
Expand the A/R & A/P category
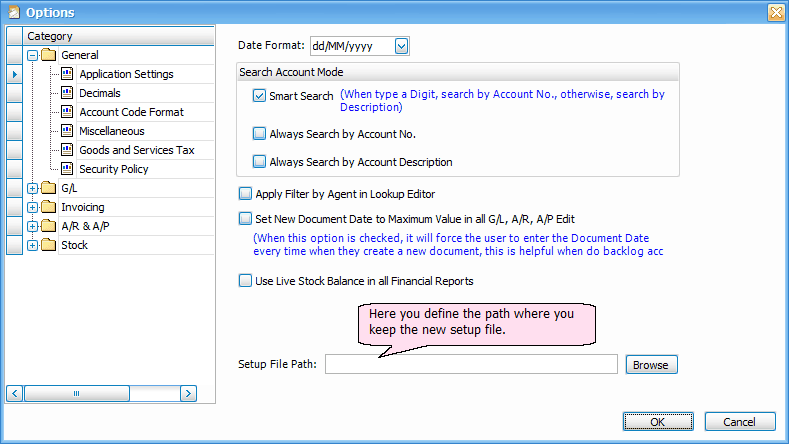33,226
